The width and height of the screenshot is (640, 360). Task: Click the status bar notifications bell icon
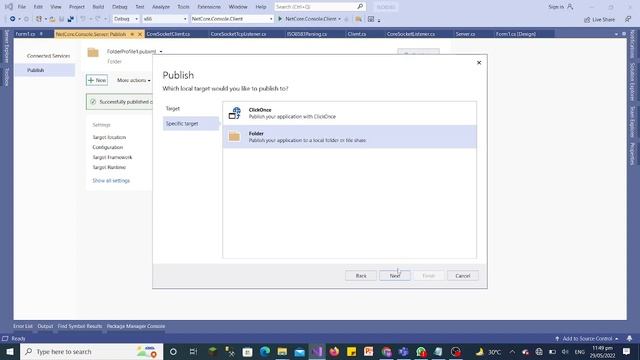pos(629,338)
